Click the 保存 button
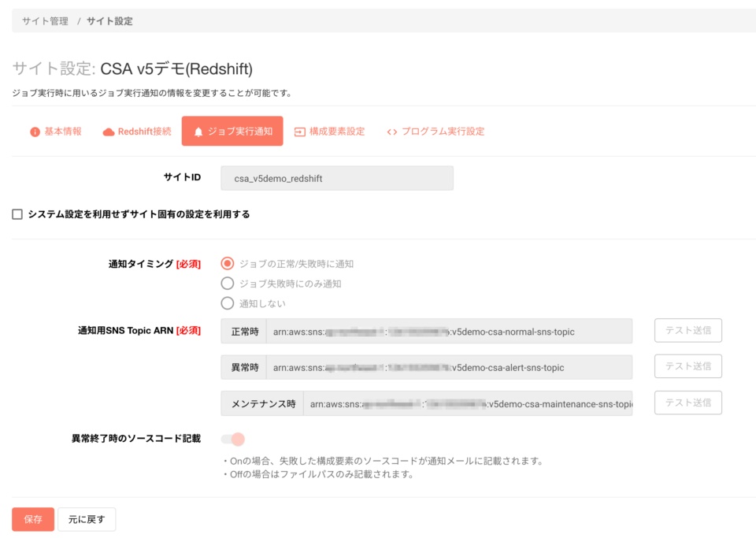The width and height of the screenshot is (756, 538). [32, 519]
